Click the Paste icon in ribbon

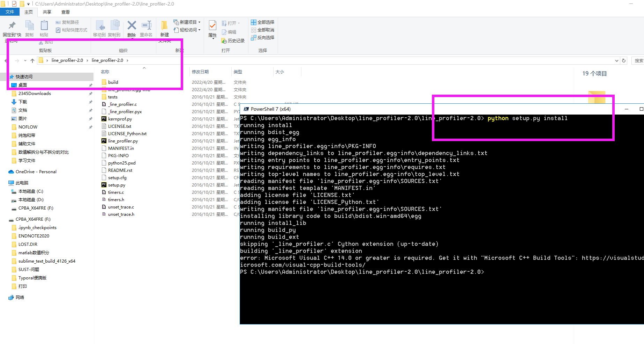coord(44,25)
